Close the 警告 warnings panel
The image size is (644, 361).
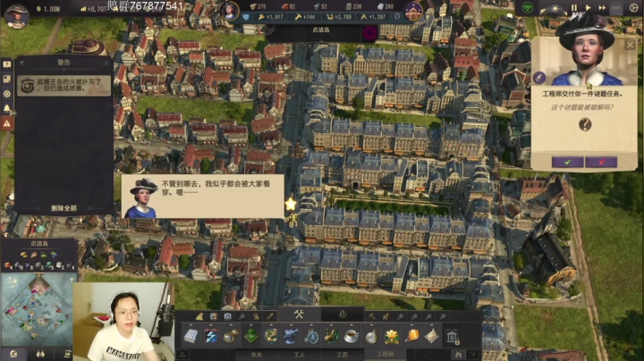(106, 63)
